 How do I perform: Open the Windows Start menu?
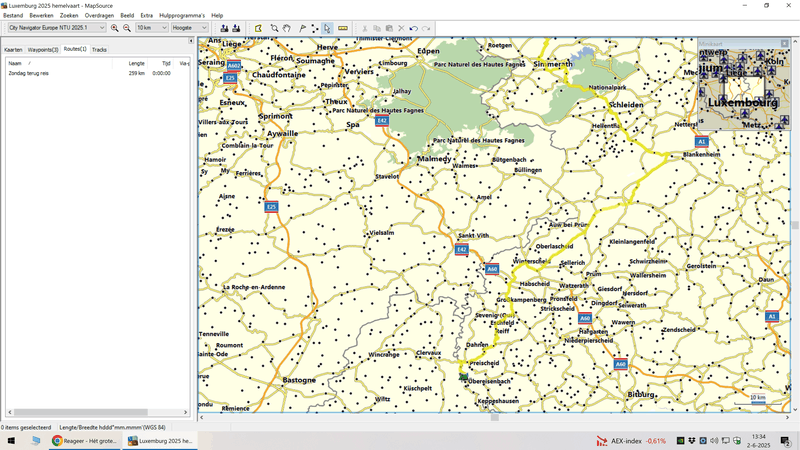11,440
